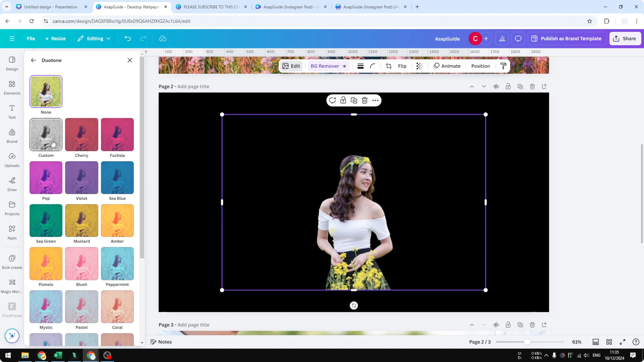Open the File menu
644x362 pixels.
coord(31,38)
